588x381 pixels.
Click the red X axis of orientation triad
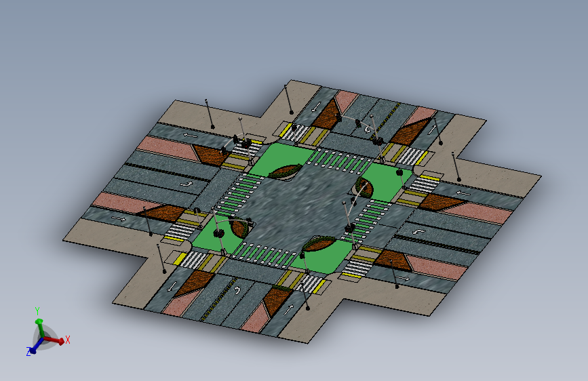click(54, 340)
